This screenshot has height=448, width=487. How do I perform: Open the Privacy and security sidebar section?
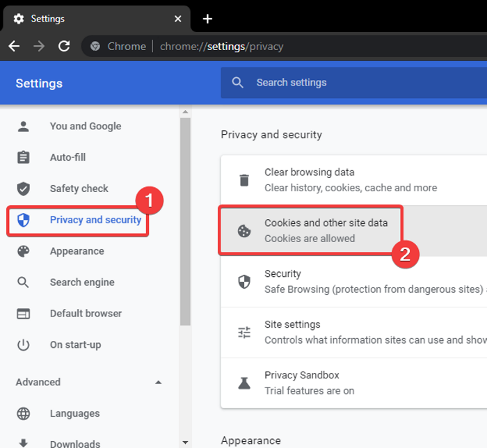click(95, 220)
